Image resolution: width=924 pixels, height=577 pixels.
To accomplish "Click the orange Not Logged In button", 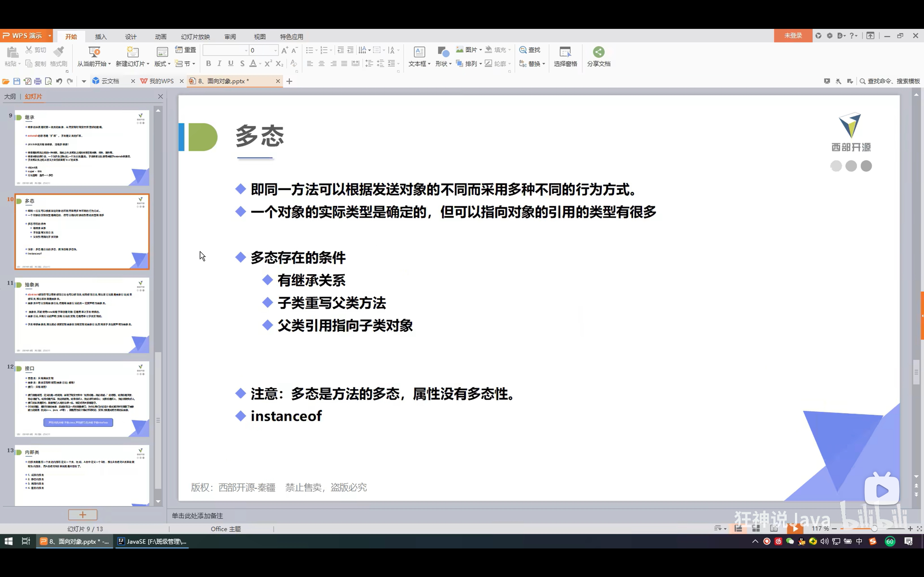I will click(x=793, y=36).
